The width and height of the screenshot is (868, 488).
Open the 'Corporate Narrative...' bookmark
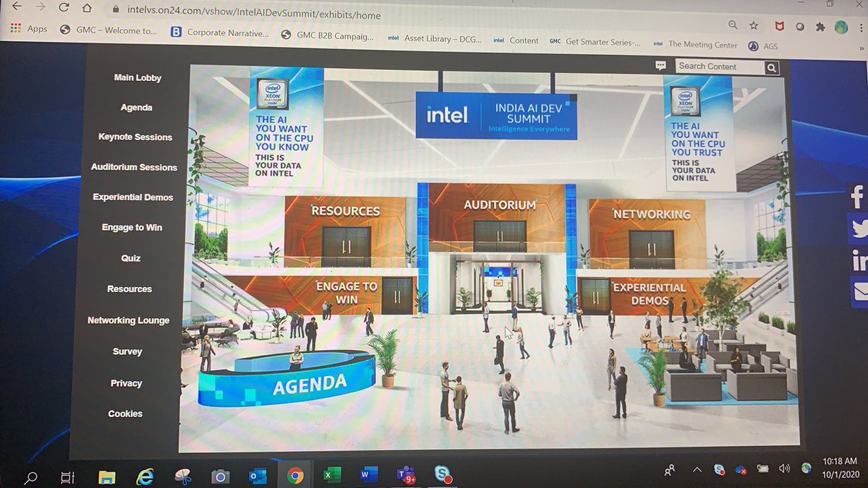click(x=219, y=32)
